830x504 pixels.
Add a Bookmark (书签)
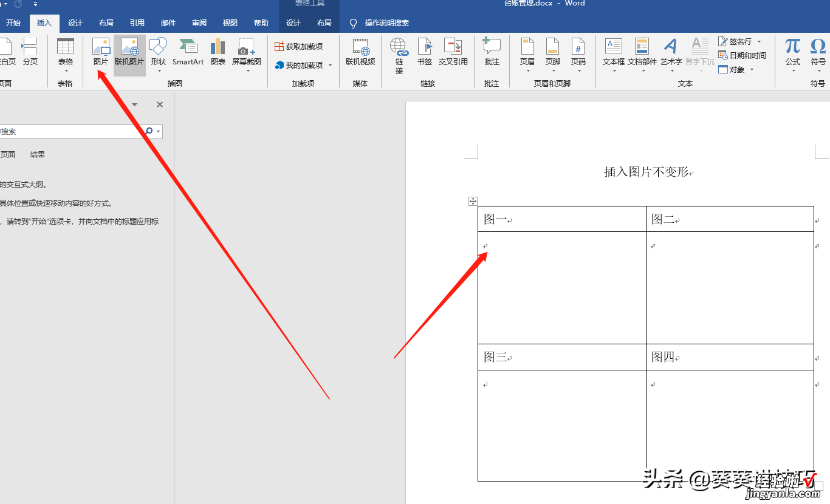425,52
